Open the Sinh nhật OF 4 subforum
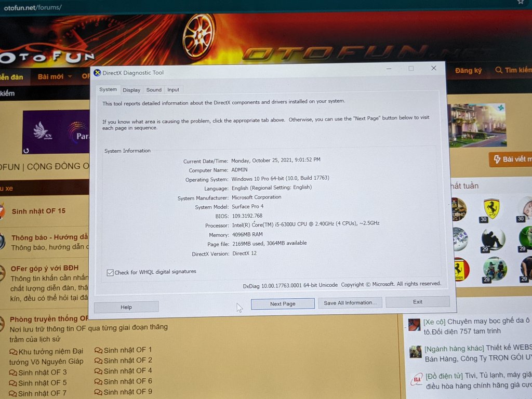This screenshot has height=399, width=532. [128, 371]
